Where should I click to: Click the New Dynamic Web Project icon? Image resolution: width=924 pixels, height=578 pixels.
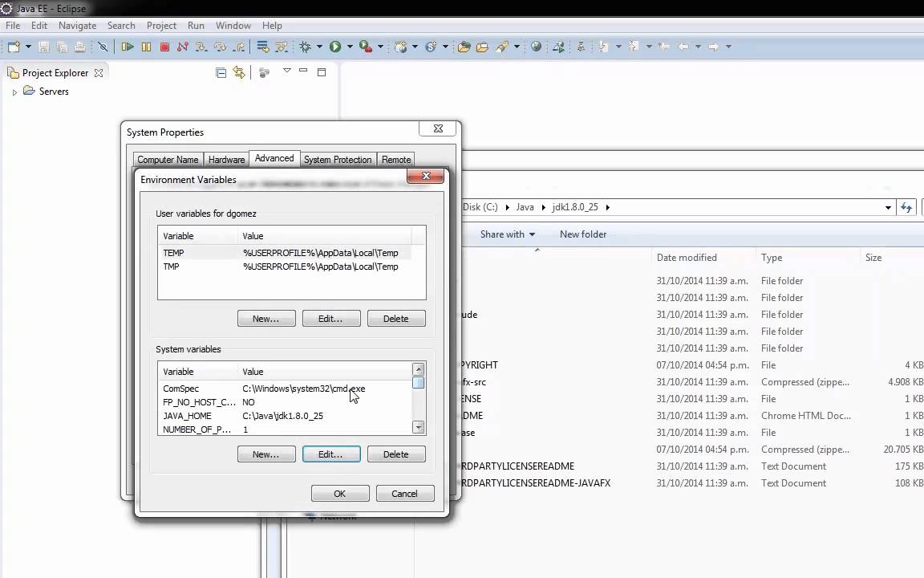point(401,47)
